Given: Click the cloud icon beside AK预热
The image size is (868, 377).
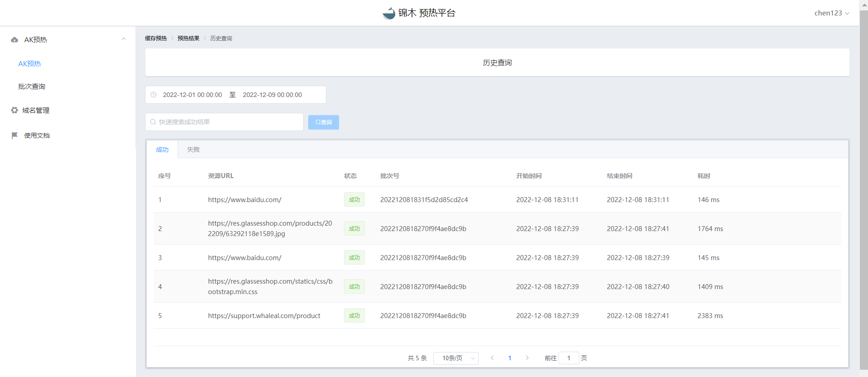Looking at the screenshot, I should pyautogui.click(x=15, y=39).
